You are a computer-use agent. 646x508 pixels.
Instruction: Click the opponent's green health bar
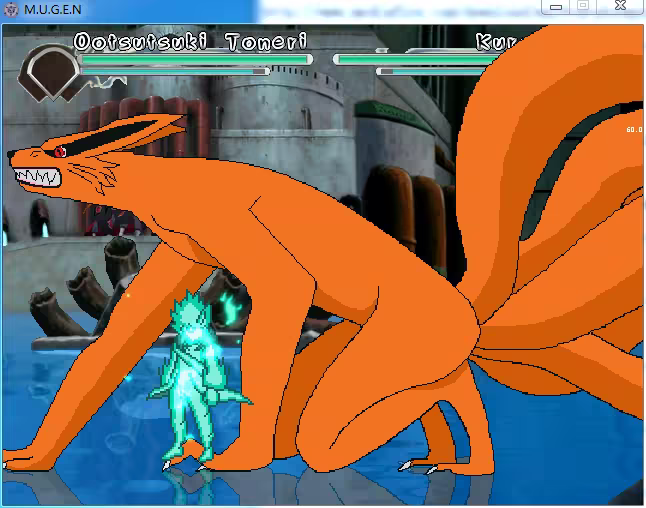[415, 60]
